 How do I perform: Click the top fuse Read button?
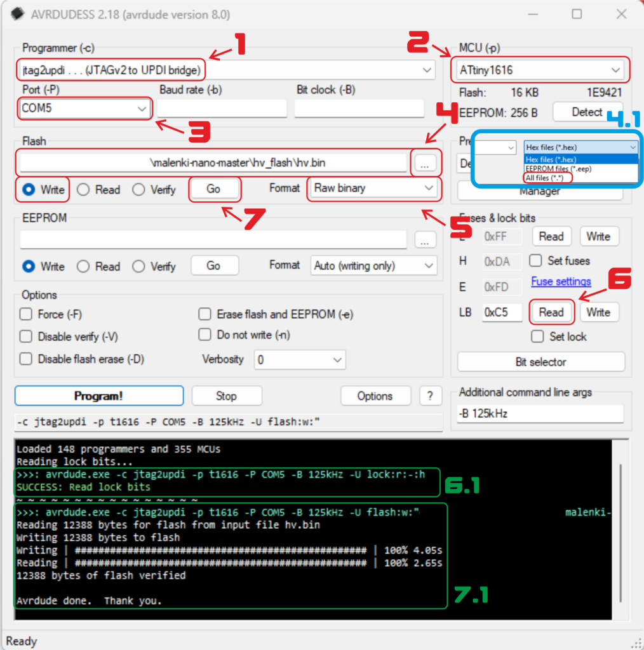(x=551, y=236)
